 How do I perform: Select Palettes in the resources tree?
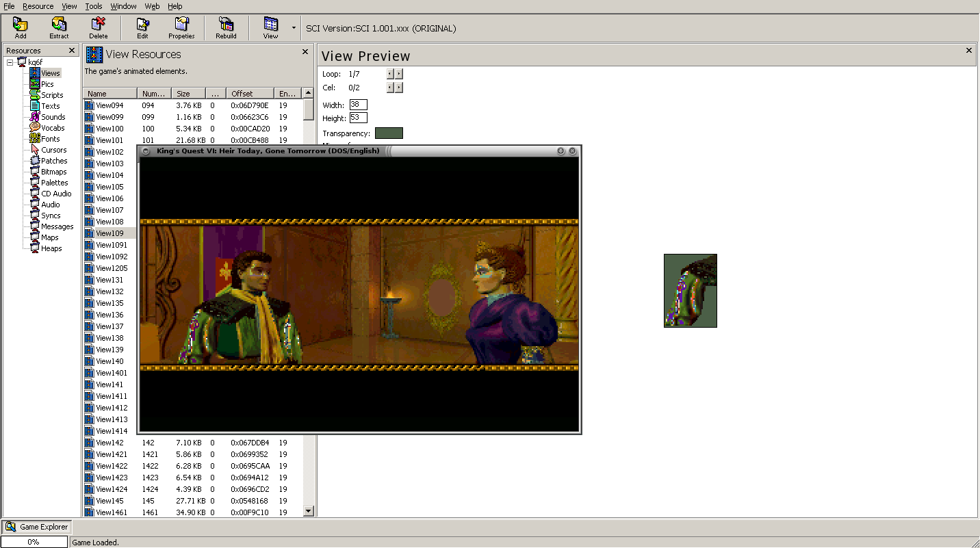point(55,183)
